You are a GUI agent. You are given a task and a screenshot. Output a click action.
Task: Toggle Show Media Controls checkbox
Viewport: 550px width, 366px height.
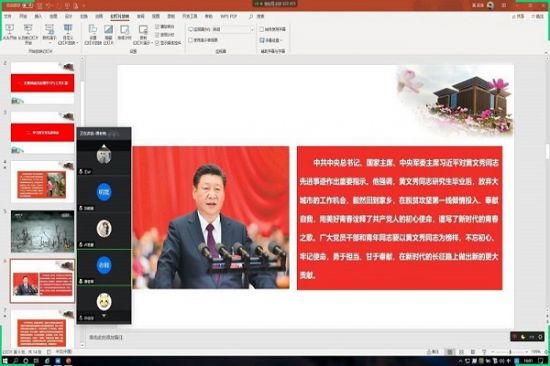(x=168, y=43)
